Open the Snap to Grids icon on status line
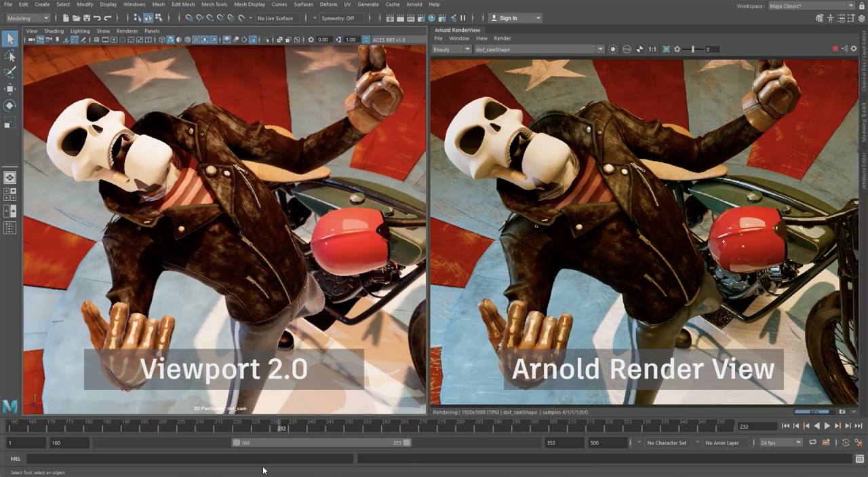868x477 pixels. (189, 18)
